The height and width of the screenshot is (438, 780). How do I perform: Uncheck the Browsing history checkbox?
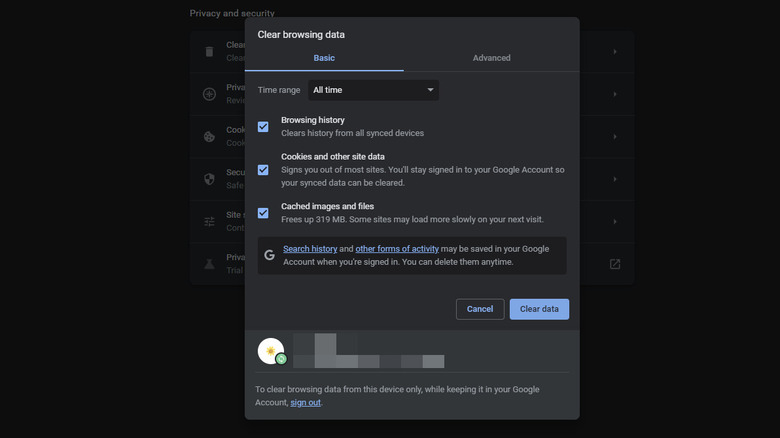point(263,127)
